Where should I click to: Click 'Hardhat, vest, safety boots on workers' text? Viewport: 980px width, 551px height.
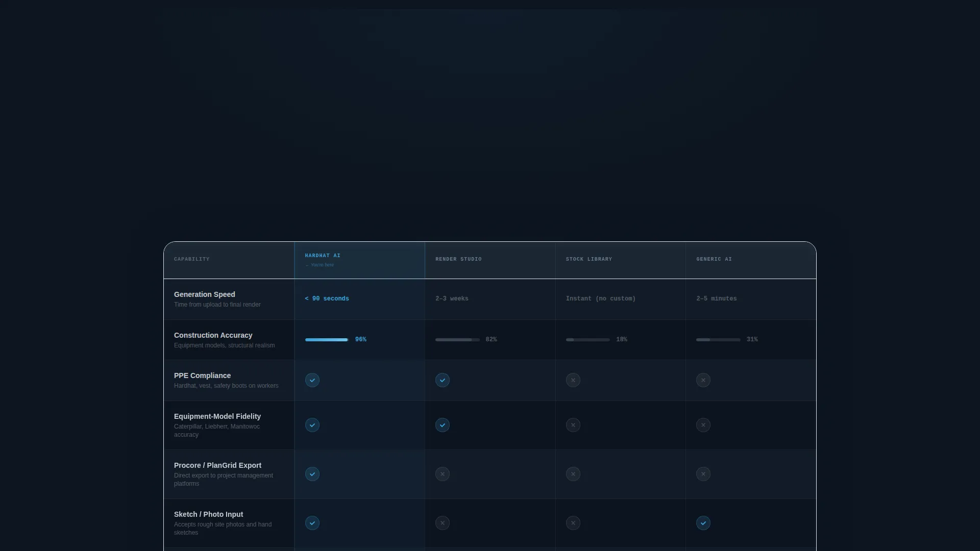point(226,386)
